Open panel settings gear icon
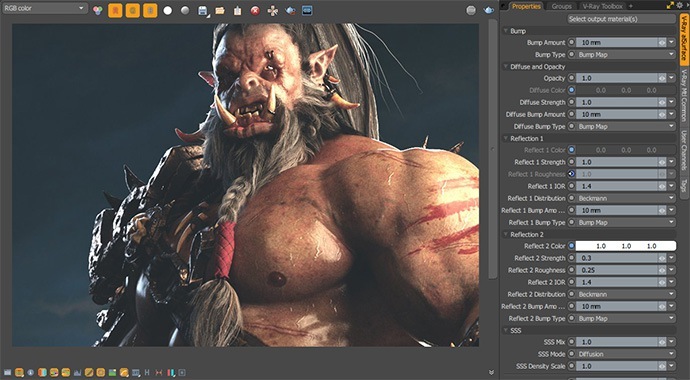 coord(680,5)
